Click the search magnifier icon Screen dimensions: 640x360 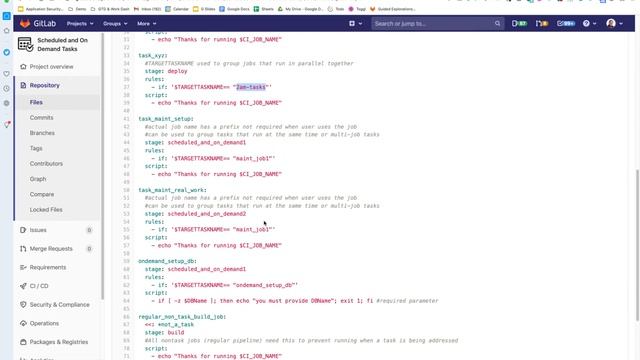497,24
